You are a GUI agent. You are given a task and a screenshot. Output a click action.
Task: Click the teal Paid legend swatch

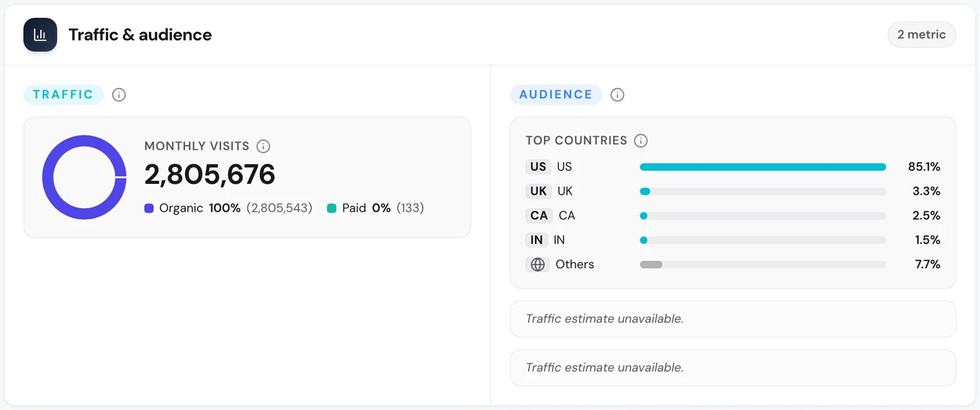coord(332,208)
